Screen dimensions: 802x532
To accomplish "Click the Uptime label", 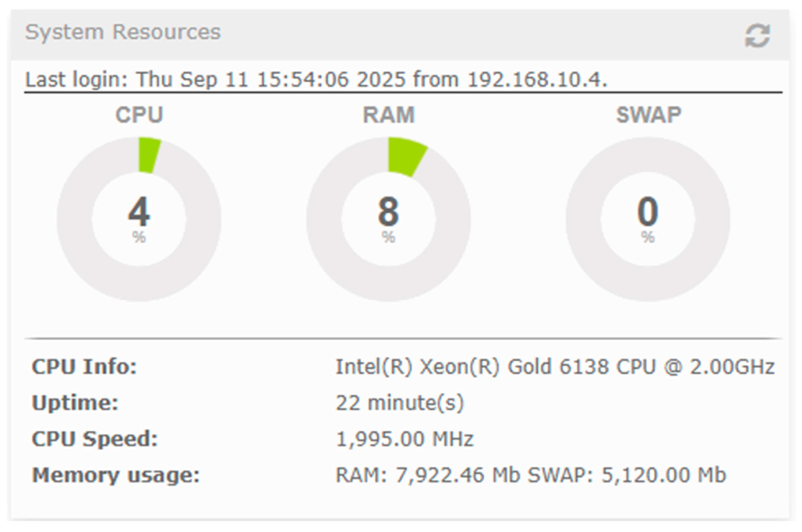I will tap(75, 403).
